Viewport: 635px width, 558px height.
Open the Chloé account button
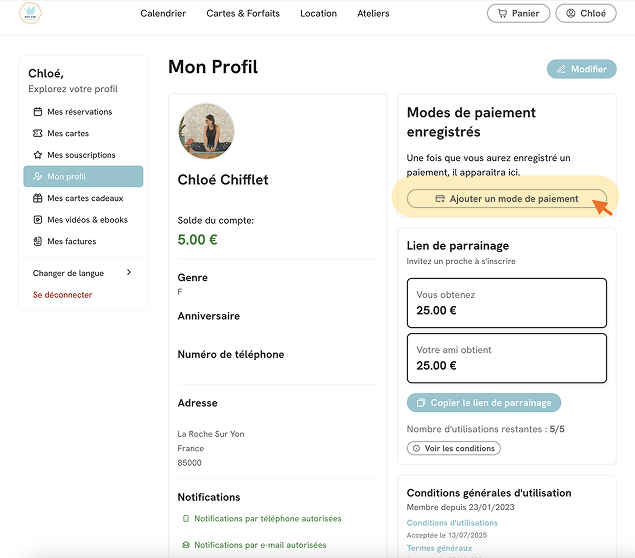coord(586,14)
